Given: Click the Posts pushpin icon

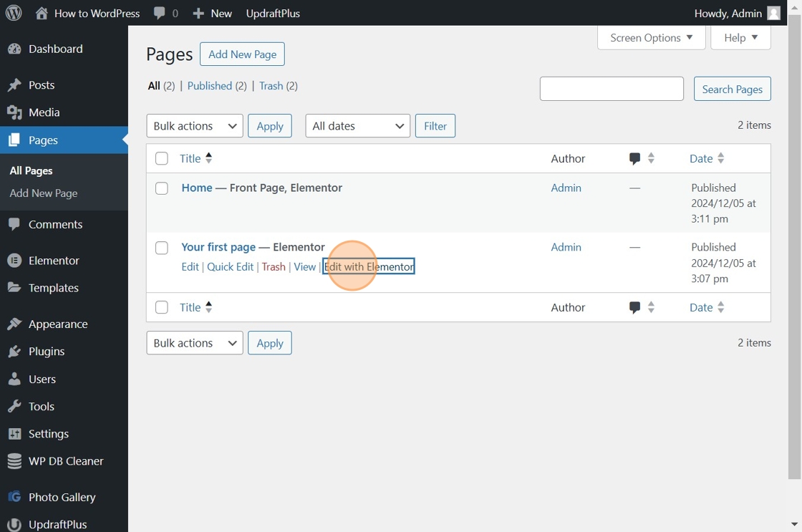Looking at the screenshot, I should pos(14,85).
